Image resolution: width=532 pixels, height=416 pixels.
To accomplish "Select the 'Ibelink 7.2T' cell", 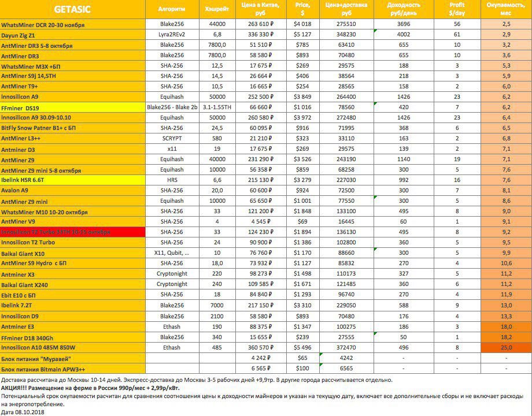I will point(73,306).
